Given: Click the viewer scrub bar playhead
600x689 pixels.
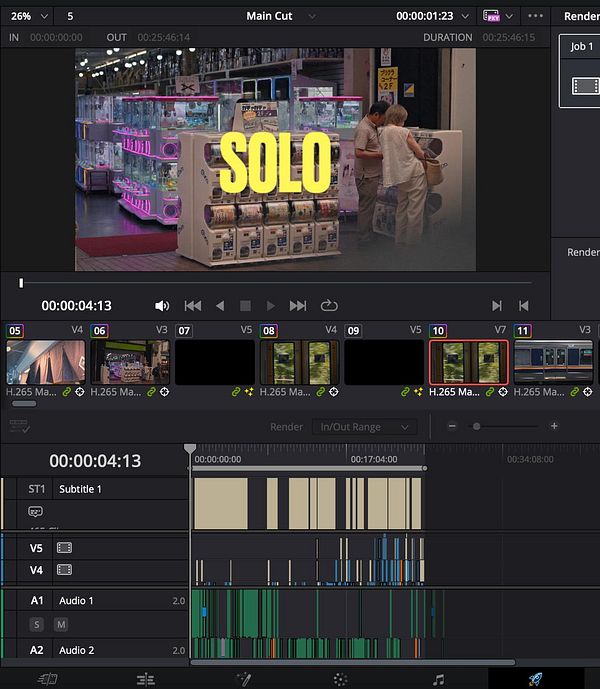Looking at the screenshot, I should click(21, 283).
